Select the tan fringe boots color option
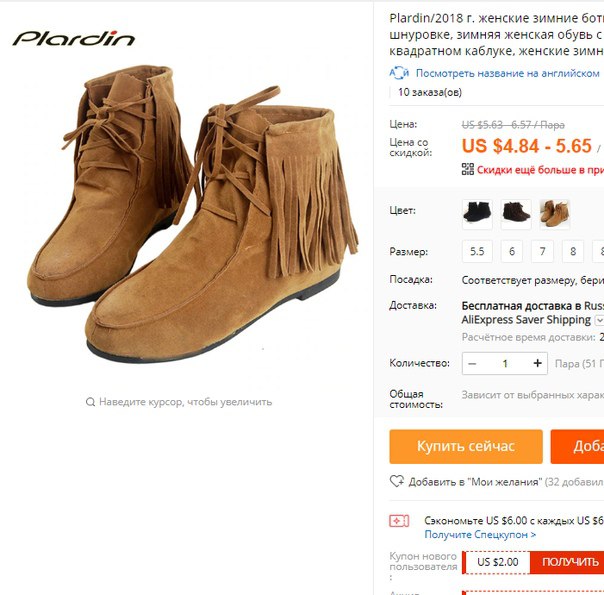Image resolution: width=604 pixels, height=595 pixels. [x=554, y=214]
